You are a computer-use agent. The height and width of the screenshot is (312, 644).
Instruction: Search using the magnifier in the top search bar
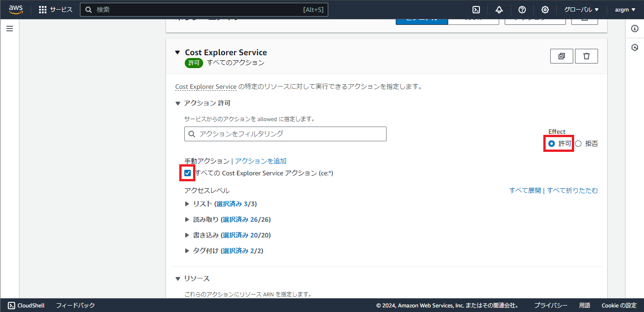click(89, 9)
